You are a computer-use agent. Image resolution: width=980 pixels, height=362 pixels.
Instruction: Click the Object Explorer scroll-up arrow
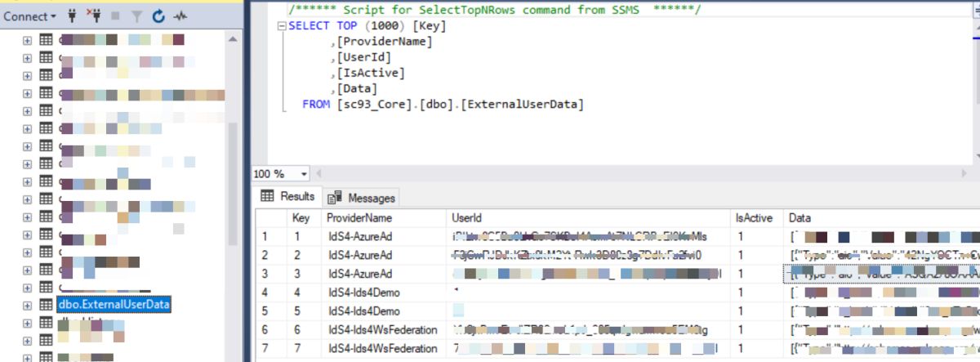(234, 39)
